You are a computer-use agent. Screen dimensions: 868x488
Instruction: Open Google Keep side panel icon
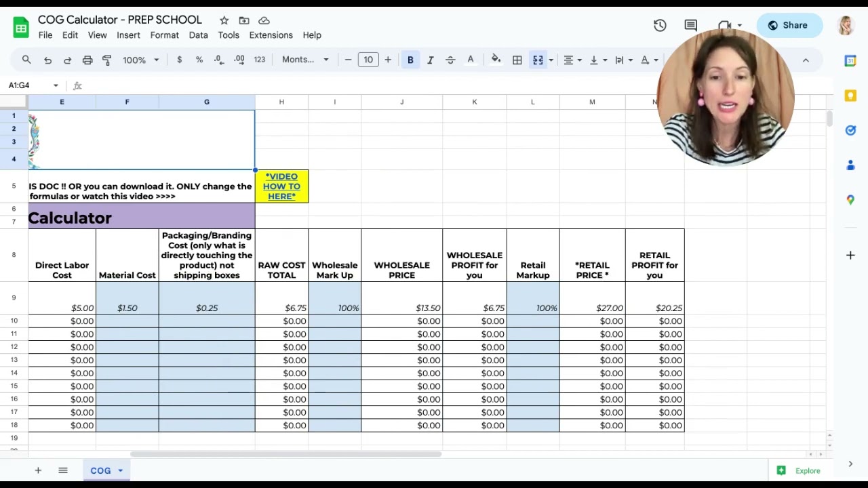850,96
